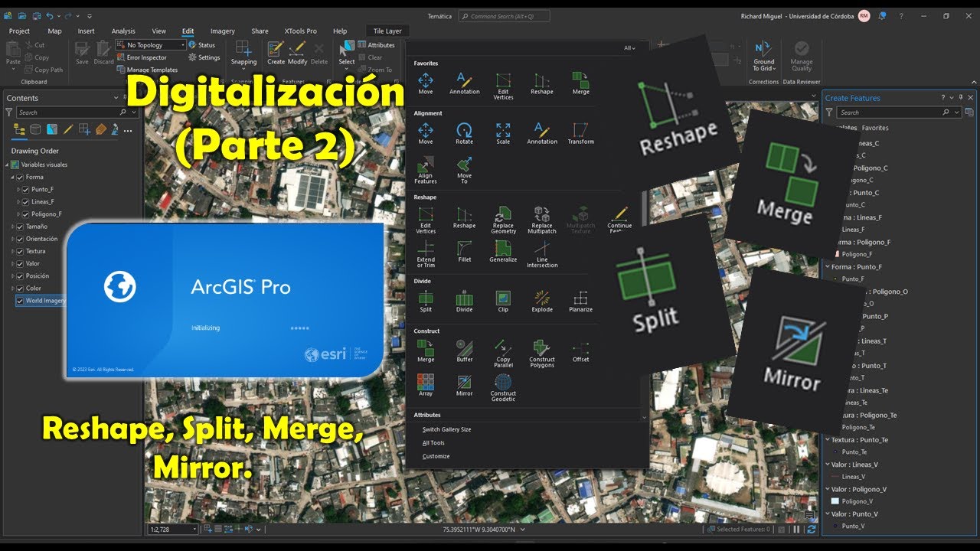Toggle the Orientación group checkbox
The image size is (980, 551).
point(20,239)
